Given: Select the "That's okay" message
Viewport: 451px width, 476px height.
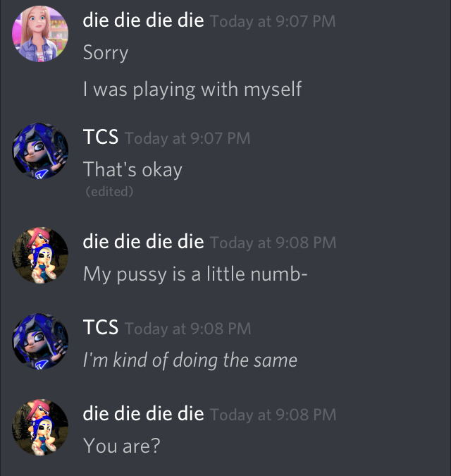Looking at the screenshot, I should pyautogui.click(x=132, y=169).
